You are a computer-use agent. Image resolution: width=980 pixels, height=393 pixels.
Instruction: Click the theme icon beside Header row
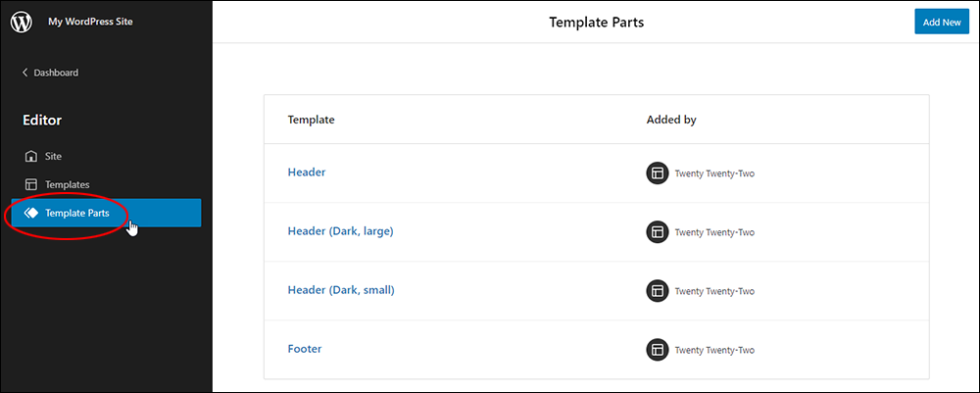(658, 173)
